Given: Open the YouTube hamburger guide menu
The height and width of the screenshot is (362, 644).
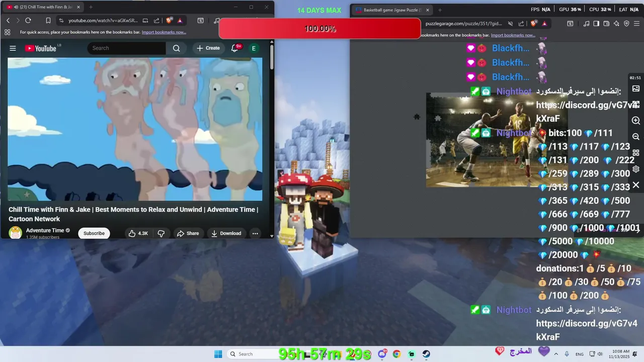Looking at the screenshot, I should click(x=13, y=48).
